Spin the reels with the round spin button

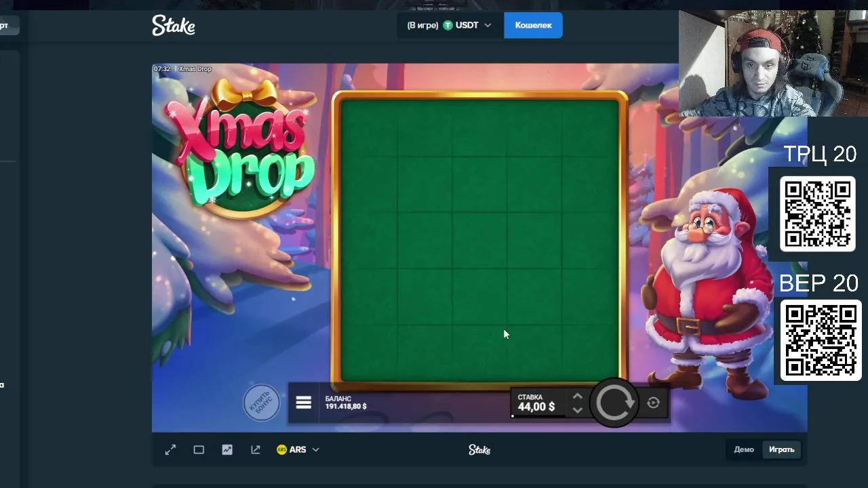[x=614, y=403]
